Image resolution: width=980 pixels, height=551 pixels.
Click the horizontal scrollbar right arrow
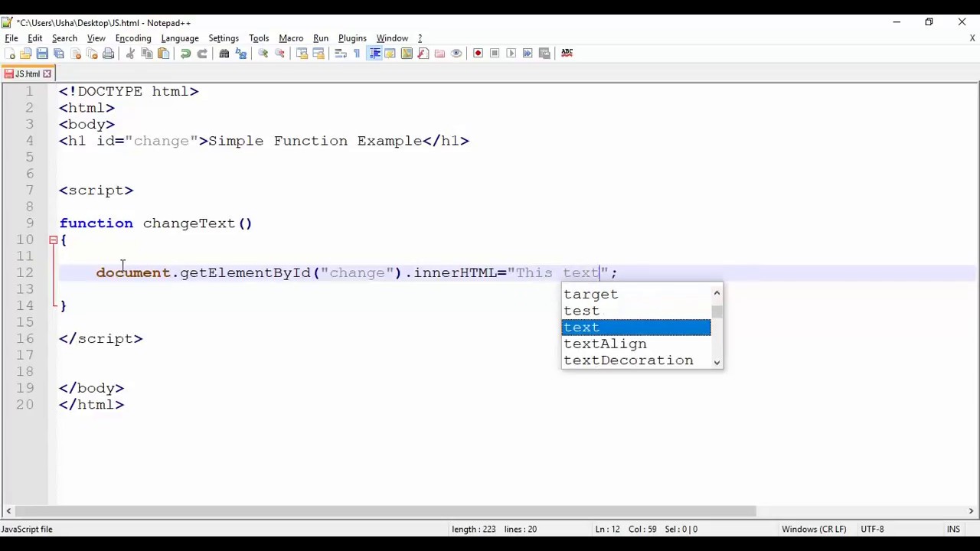(971, 511)
